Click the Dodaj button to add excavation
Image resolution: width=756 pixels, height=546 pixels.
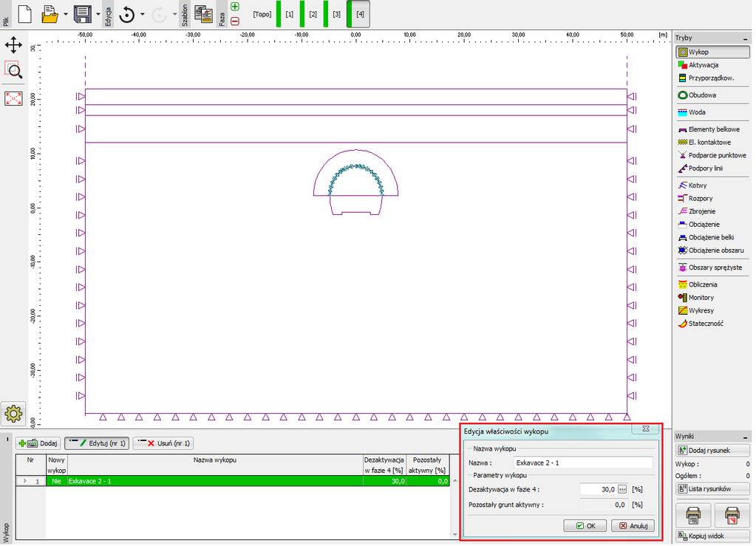(x=38, y=443)
